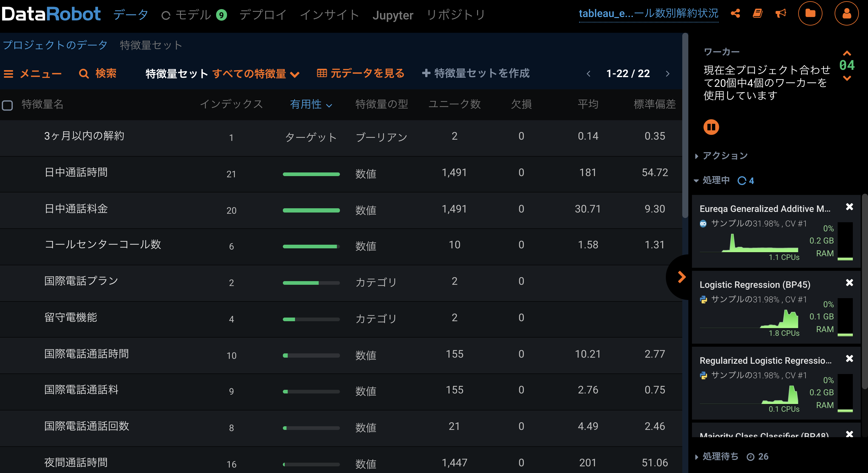Open the hamburger メニュー
The image size is (868, 473).
click(33, 73)
